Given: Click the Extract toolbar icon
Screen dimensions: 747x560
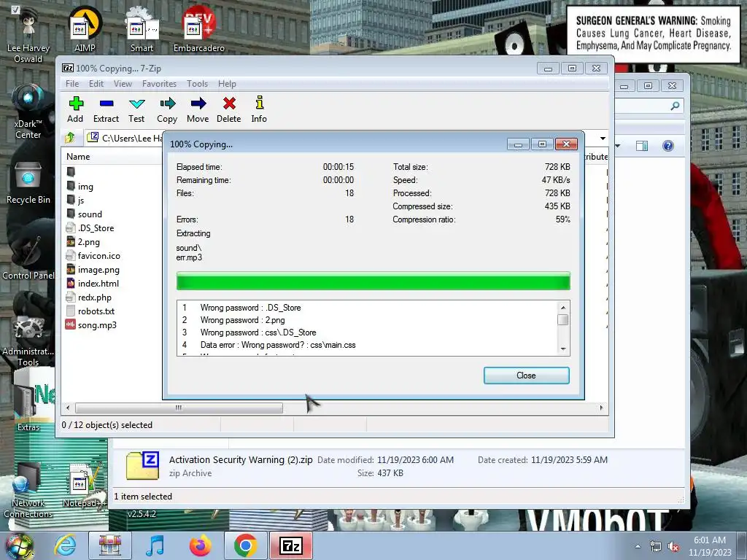Looking at the screenshot, I should [x=106, y=109].
